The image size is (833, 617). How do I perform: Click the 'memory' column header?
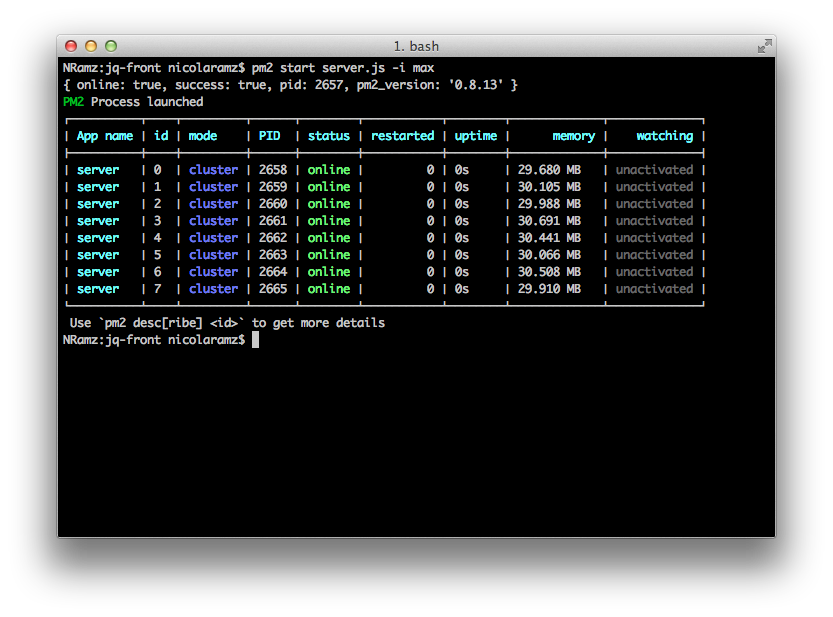pos(573,136)
